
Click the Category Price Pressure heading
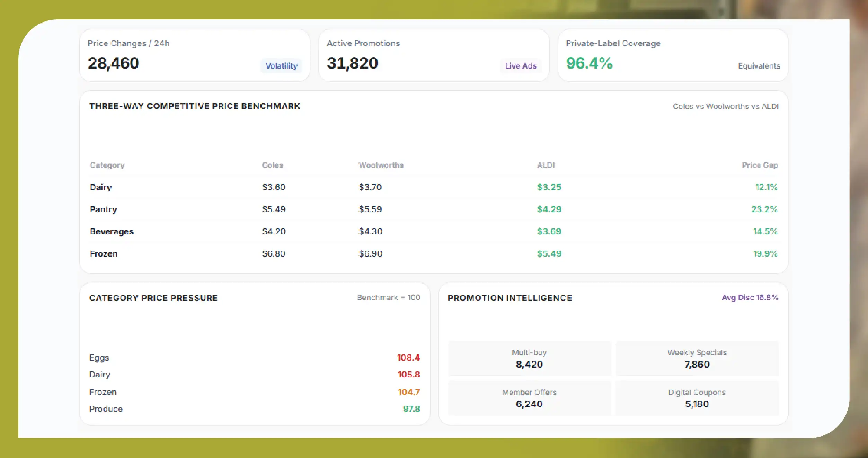[153, 298]
